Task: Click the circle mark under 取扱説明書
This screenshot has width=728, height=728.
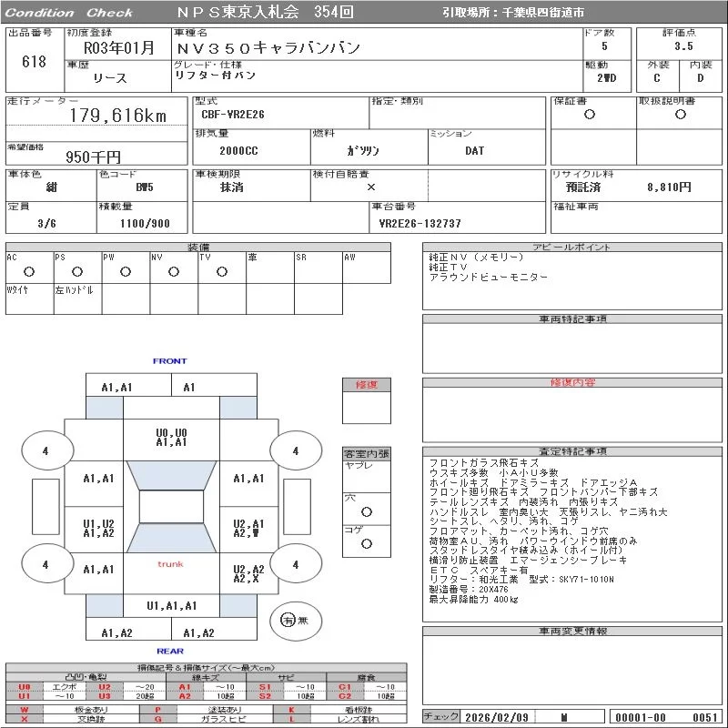Action: [x=680, y=115]
